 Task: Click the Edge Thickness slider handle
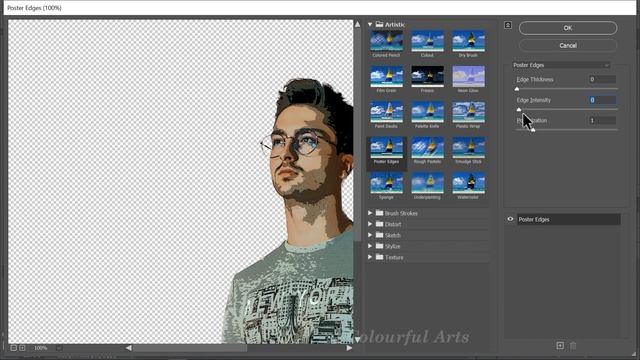coord(517,89)
